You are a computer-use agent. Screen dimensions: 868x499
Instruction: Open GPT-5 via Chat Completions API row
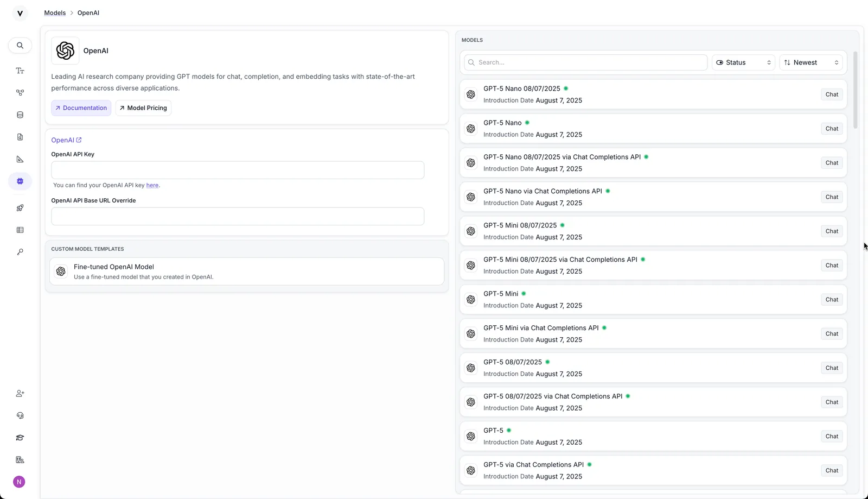(x=653, y=471)
